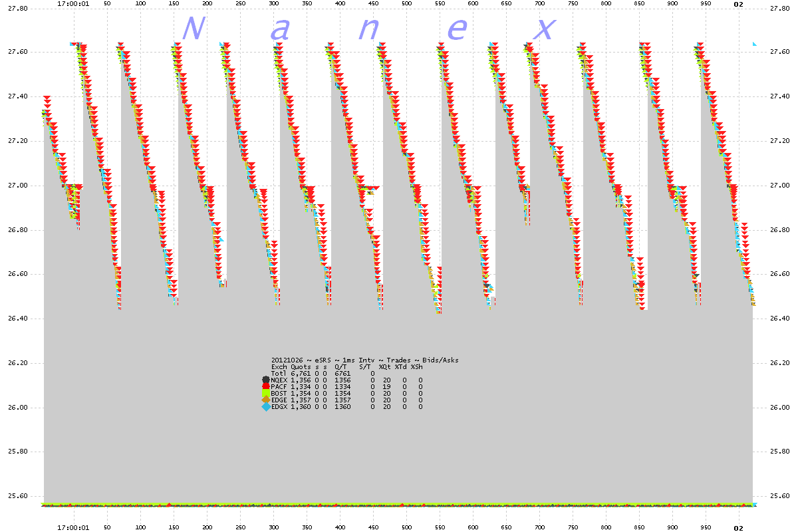Click the 02 label on bottom time axis
The width and height of the screenshot is (798, 532).
(738, 527)
